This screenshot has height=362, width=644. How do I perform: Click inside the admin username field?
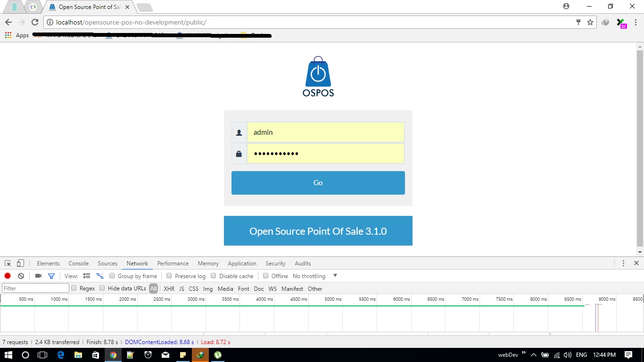point(325,132)
